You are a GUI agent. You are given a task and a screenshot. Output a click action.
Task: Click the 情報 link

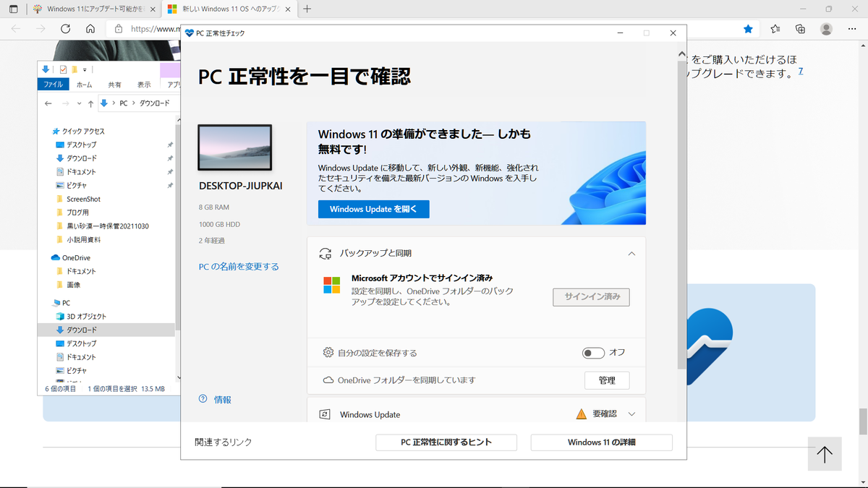[x=223, y=399]
